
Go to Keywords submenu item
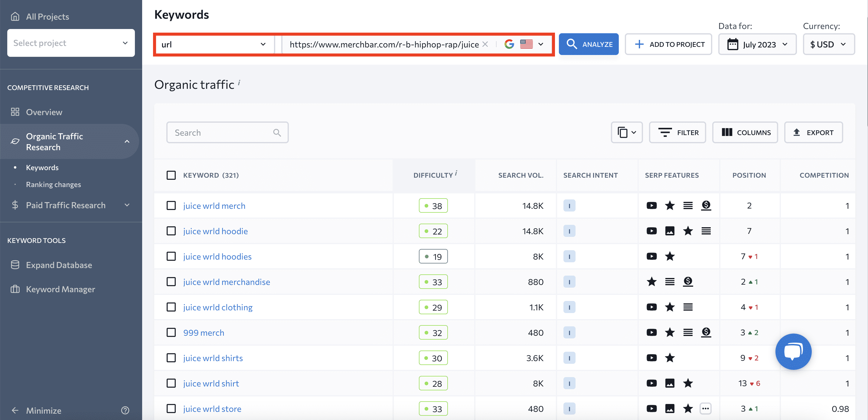pyautogui.click(x=42, y=167)
